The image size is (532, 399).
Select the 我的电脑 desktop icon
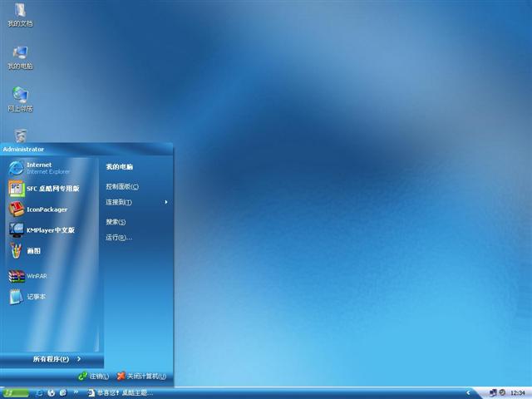(20, 57)
